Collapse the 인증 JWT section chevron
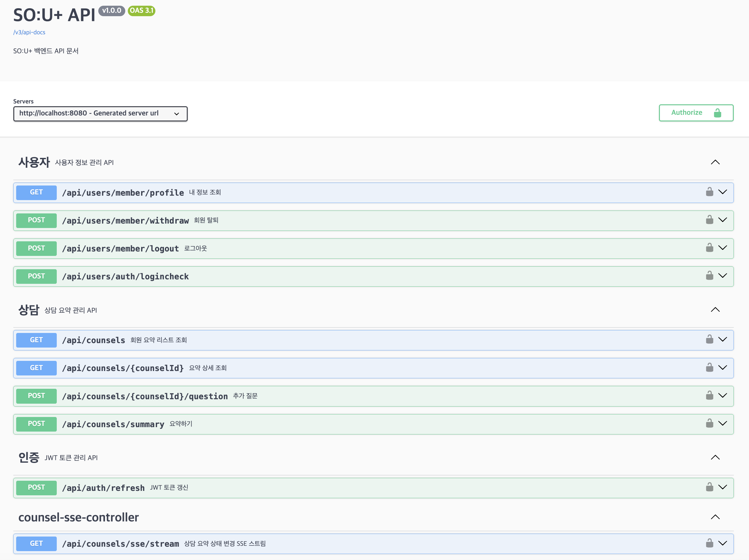The image size is (749, 560). [715, 457]
